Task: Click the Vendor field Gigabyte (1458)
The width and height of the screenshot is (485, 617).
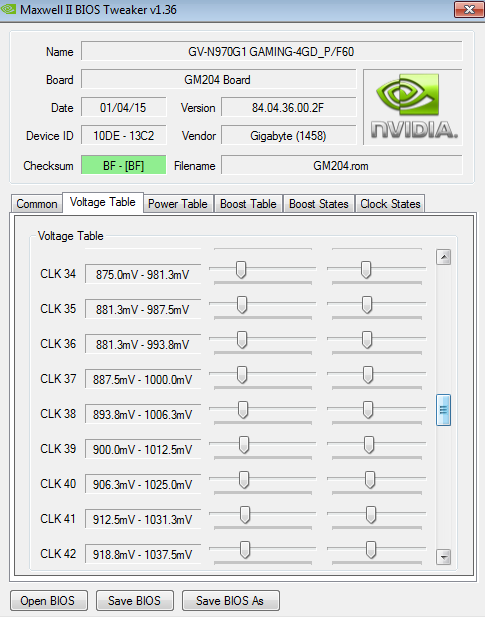Action: point(288,136)
